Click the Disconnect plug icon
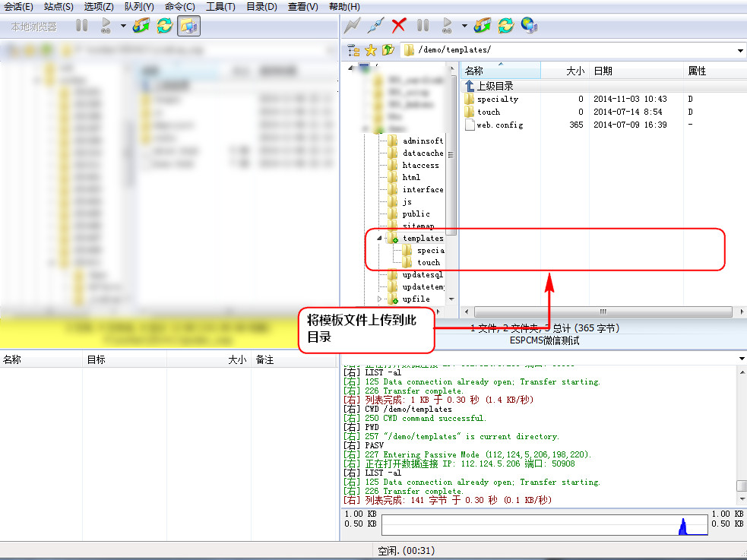 point(375,26)
